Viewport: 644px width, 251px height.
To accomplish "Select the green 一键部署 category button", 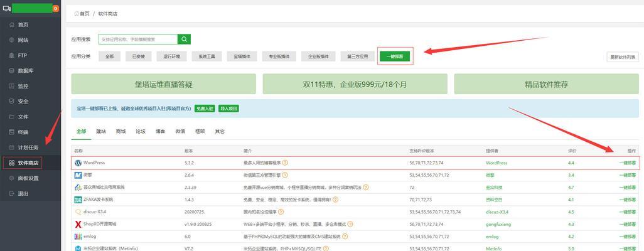I will tap(395, 56).
